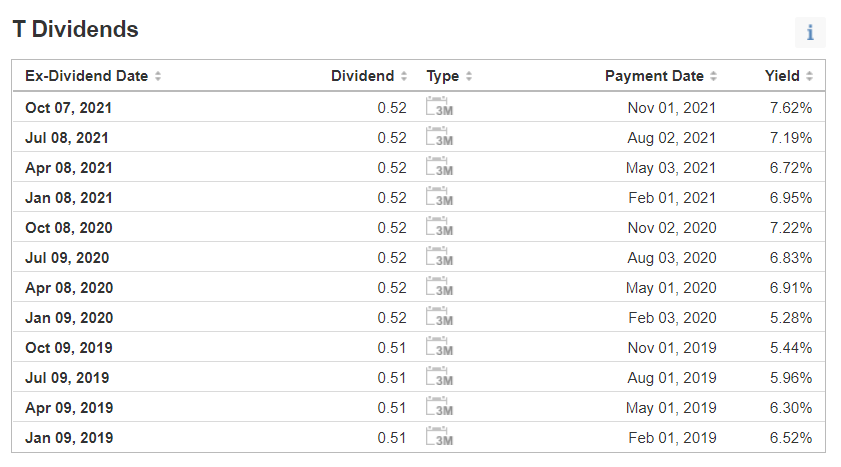Viewport: 841px width, 467px height.
Task: Select ex-dividend date Oct 09, 2019
Action: [x=69, y=348]
